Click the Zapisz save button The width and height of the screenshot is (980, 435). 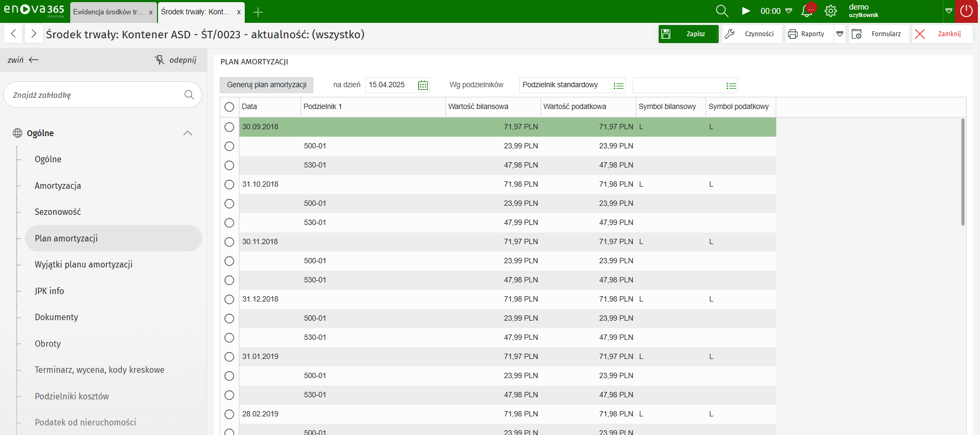click(688, 34)
